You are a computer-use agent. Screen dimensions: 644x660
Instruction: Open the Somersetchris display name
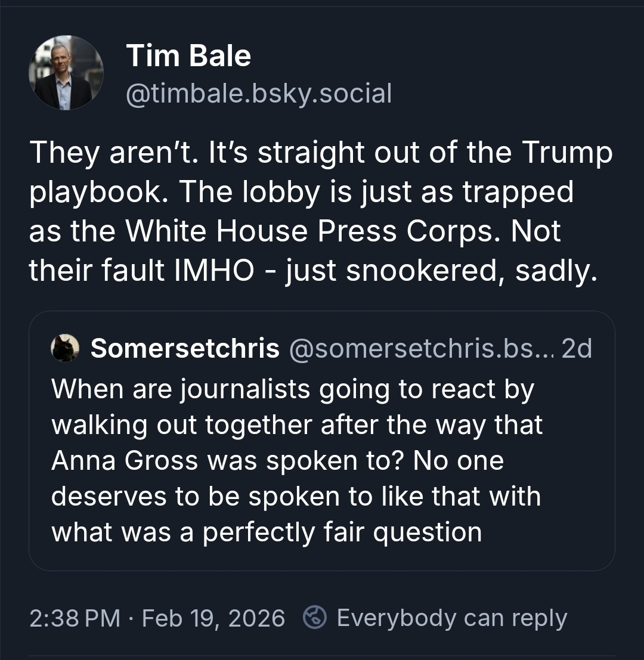click(185, 349)
